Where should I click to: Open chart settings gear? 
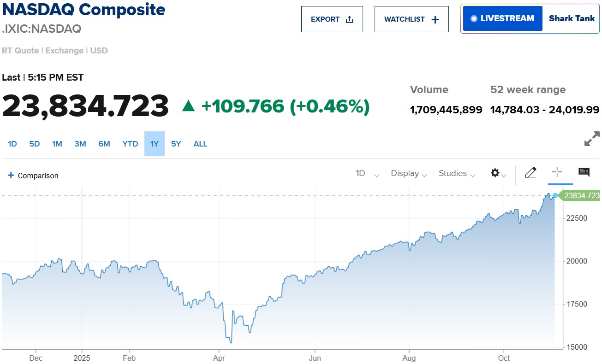click(495, 173)
